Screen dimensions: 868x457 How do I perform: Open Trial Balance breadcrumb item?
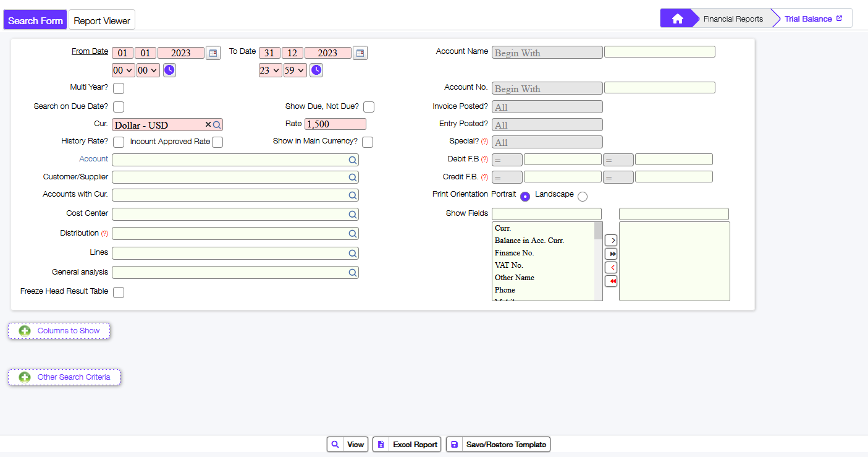[x=808, y=19]
